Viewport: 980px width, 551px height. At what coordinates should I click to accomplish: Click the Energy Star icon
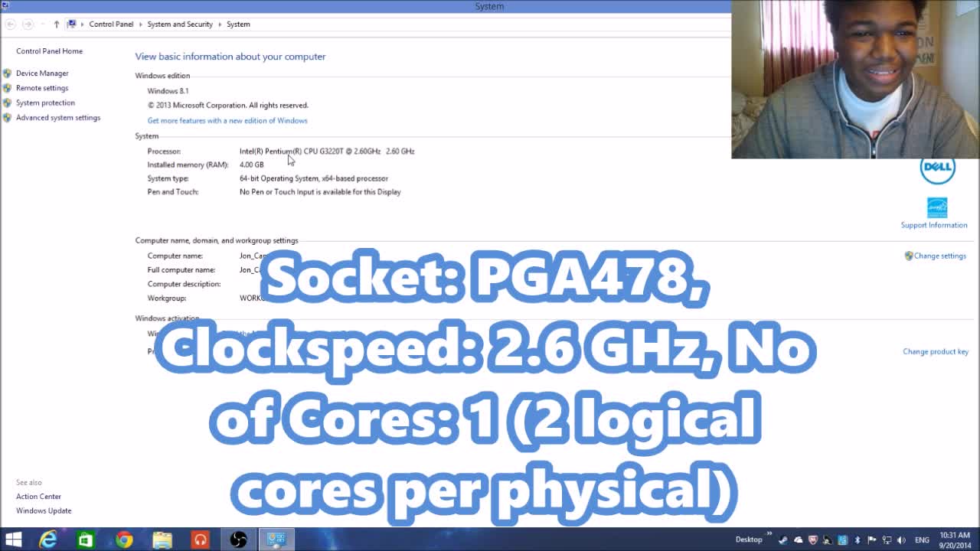pyautogui.click(x=937, y=207)
